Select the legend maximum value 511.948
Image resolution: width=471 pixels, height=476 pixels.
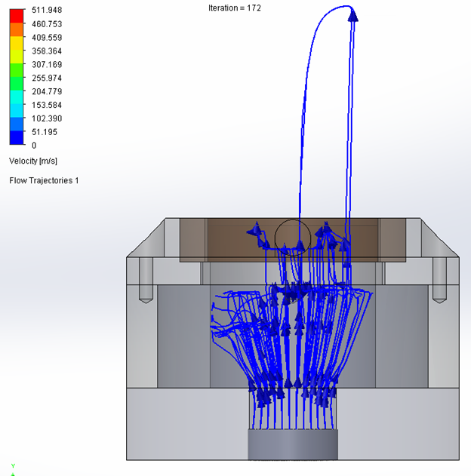[46, 11]
